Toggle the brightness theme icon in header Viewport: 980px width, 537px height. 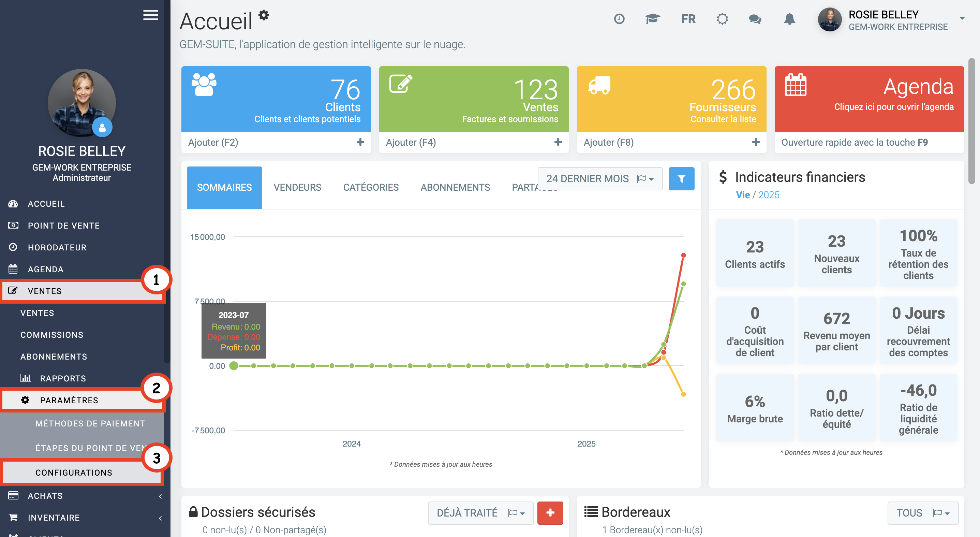click(722, 19)
